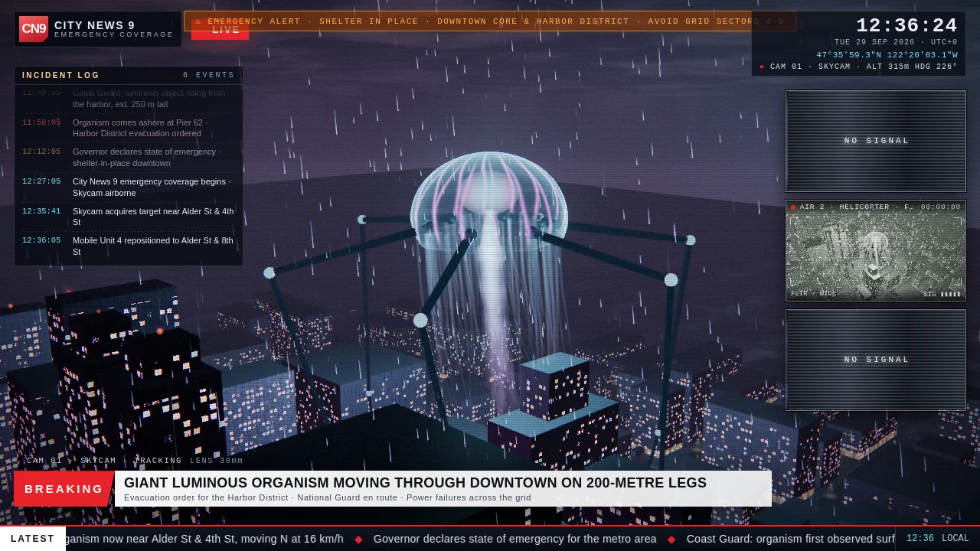Click the 12:36:24 clock readout
Screen dimensions: 980x551
pos(906,26)
